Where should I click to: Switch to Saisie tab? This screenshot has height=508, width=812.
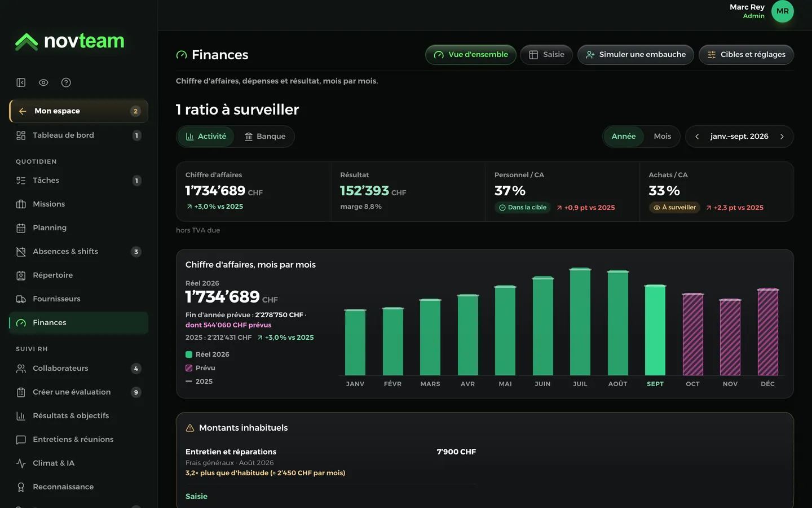point(546,55)
